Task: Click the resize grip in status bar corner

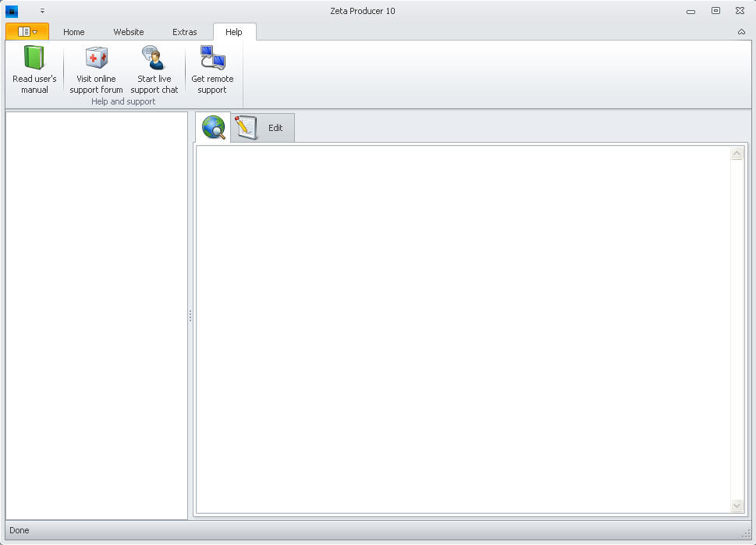Action: (746, 533)
